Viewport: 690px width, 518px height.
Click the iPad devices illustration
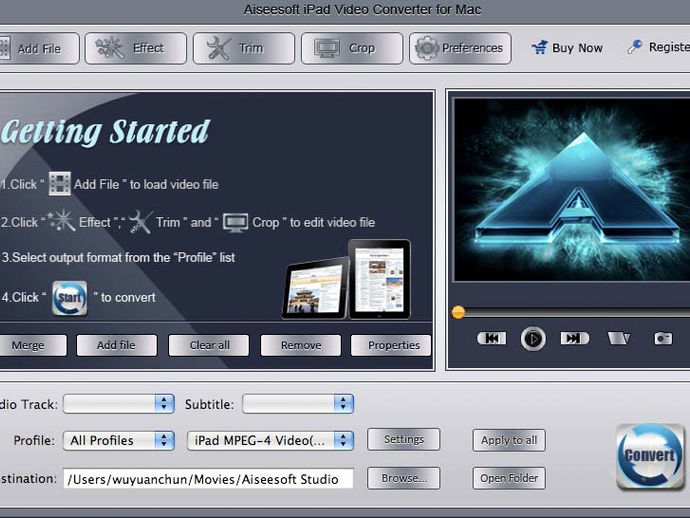[x=347, y=280]
